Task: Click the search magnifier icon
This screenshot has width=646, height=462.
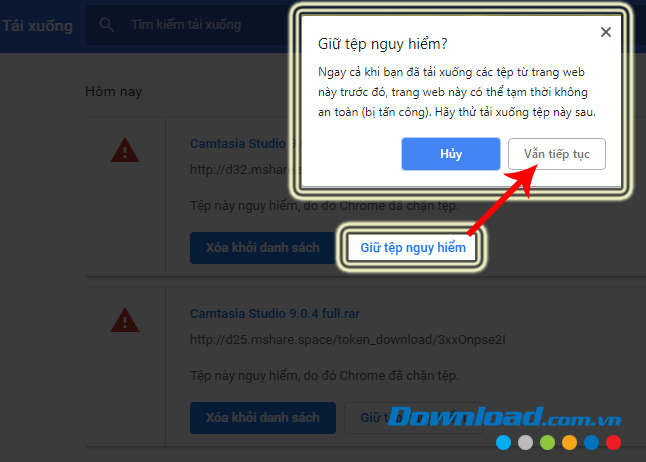Action: (x=106, y=25)
